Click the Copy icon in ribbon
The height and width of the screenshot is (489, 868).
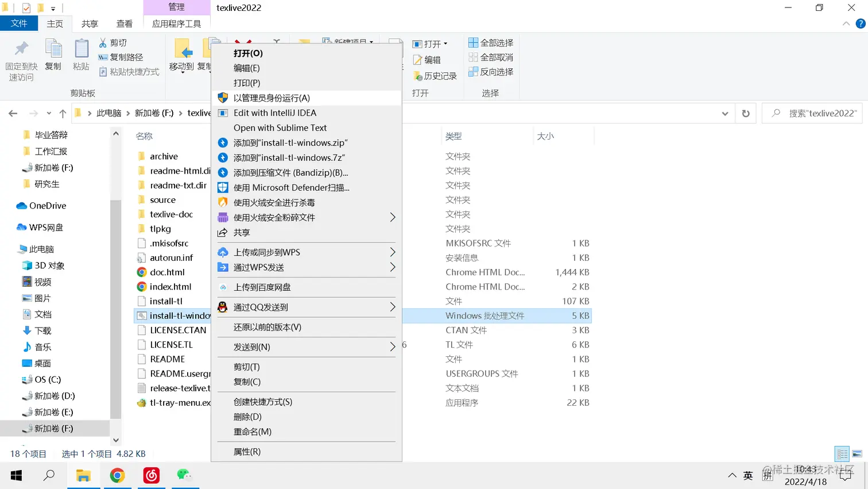[x=53, y=49]
